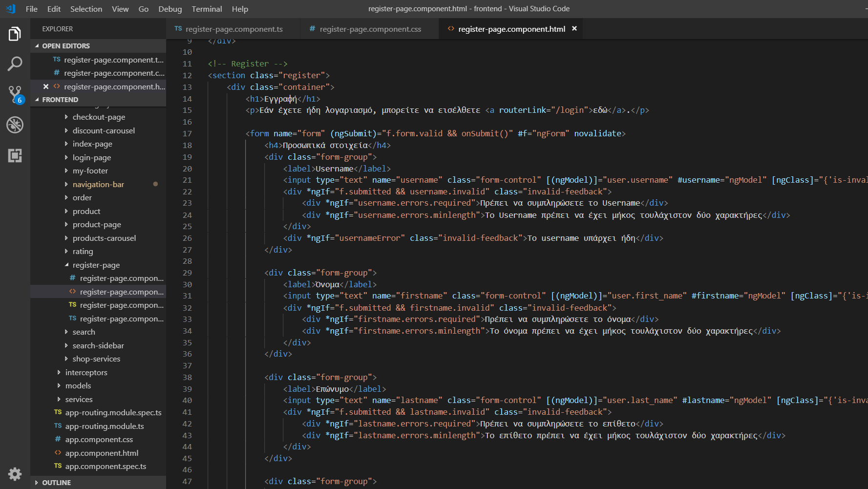The image size is (868, 489).
Task: Expand the index-page folder
Action: 98,144
